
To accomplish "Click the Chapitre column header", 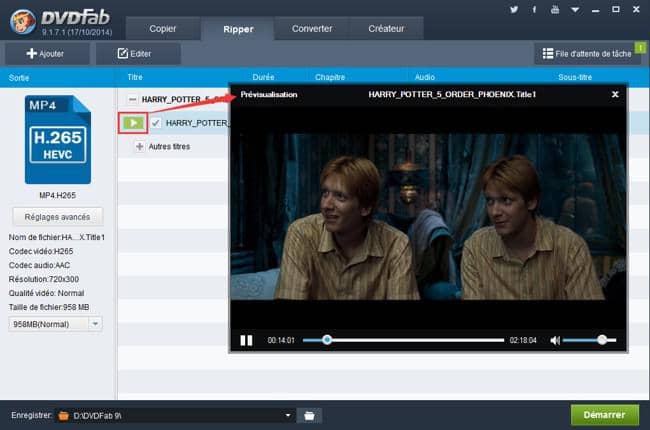I will [330, 77].
